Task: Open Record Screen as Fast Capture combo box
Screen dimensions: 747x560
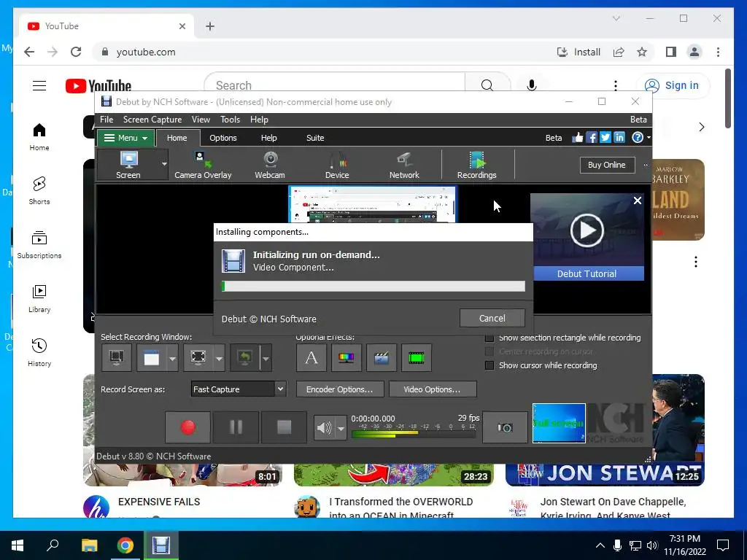Action: click(239, 389)
